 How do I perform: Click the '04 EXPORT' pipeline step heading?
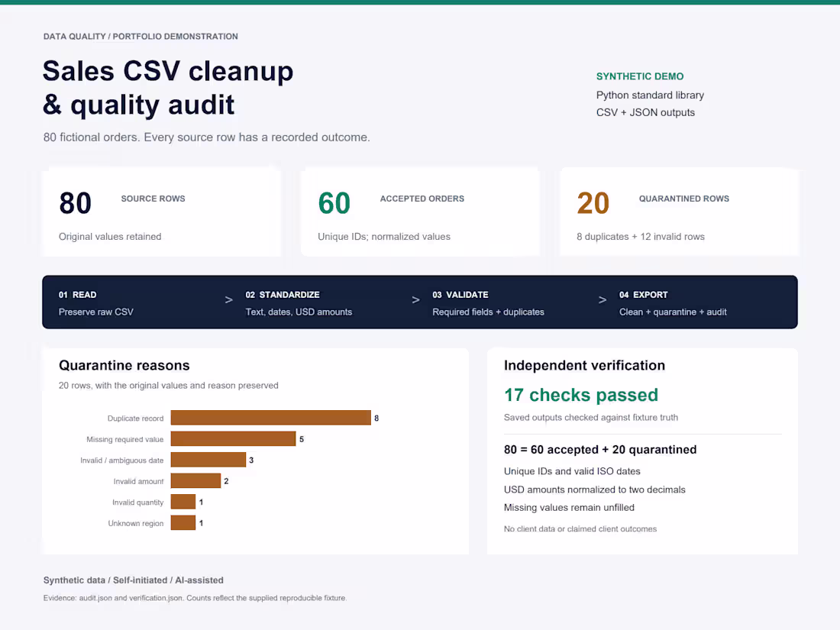pos(644,295)
